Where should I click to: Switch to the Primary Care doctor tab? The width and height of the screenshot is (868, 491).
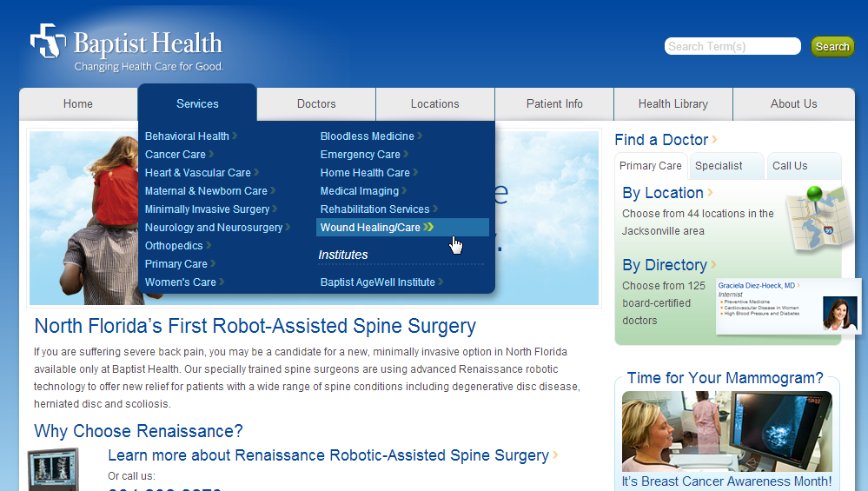click(x=651, y=166)
